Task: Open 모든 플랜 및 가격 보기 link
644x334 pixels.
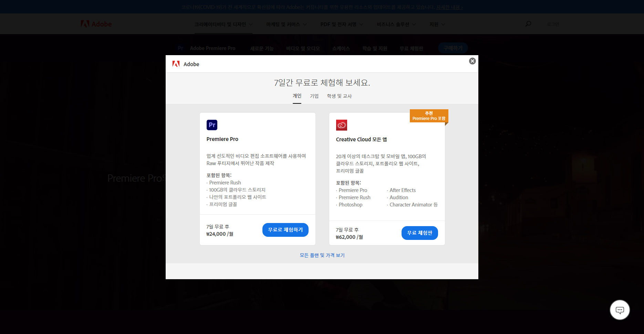Action: pos(322,255)
